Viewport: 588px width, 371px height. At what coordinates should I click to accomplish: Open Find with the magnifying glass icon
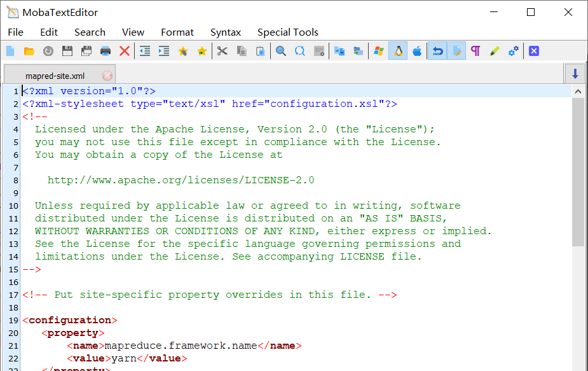[281, 51]
